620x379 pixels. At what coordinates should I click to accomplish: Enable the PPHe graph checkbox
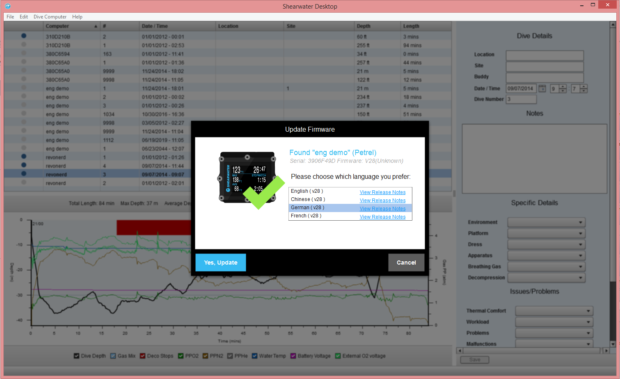coord(230,356)
